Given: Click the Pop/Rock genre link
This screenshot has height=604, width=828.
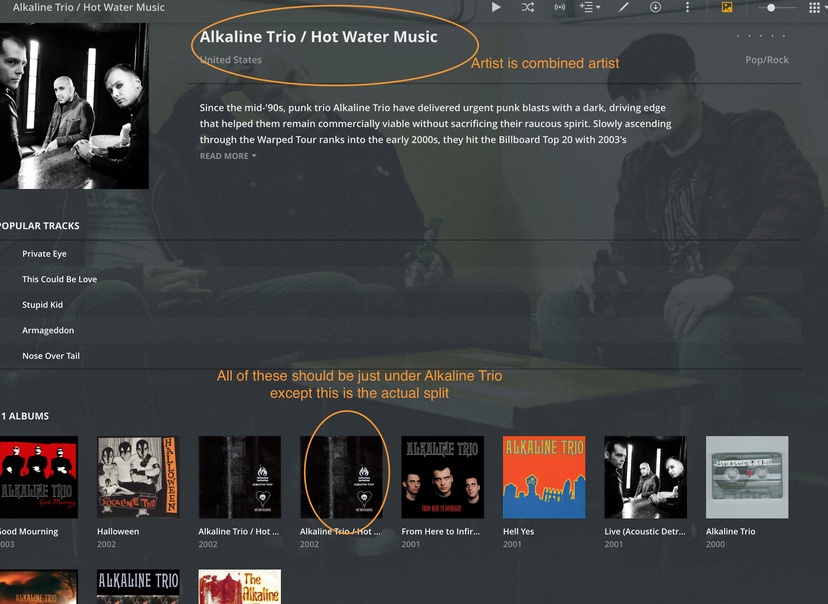Looking at the screenshot, I should click(x=767, y=60).
